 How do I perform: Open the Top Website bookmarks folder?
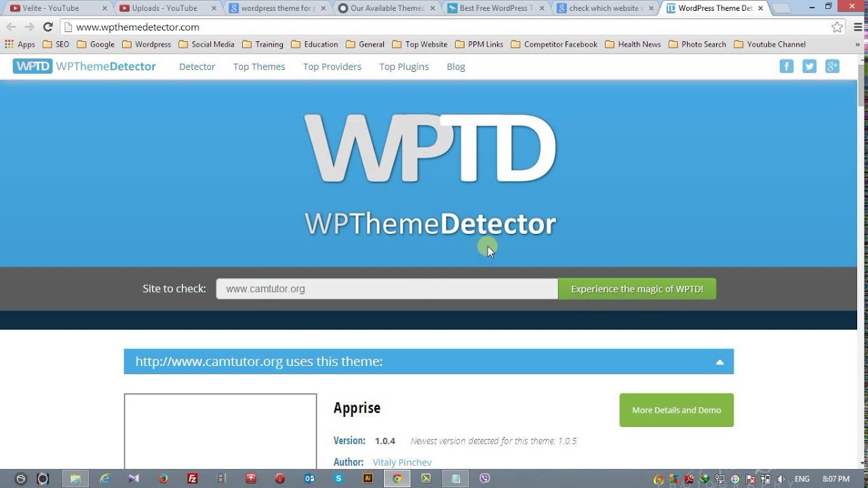click(420, 44)
